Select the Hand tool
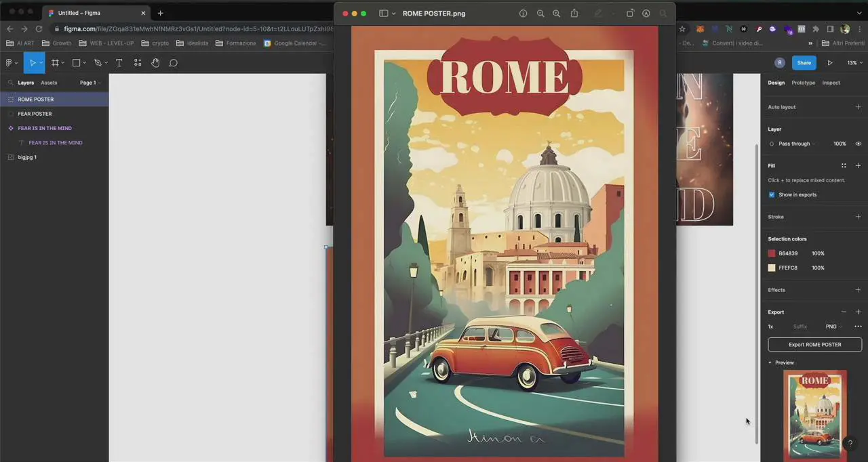 (x=155, y=63)
